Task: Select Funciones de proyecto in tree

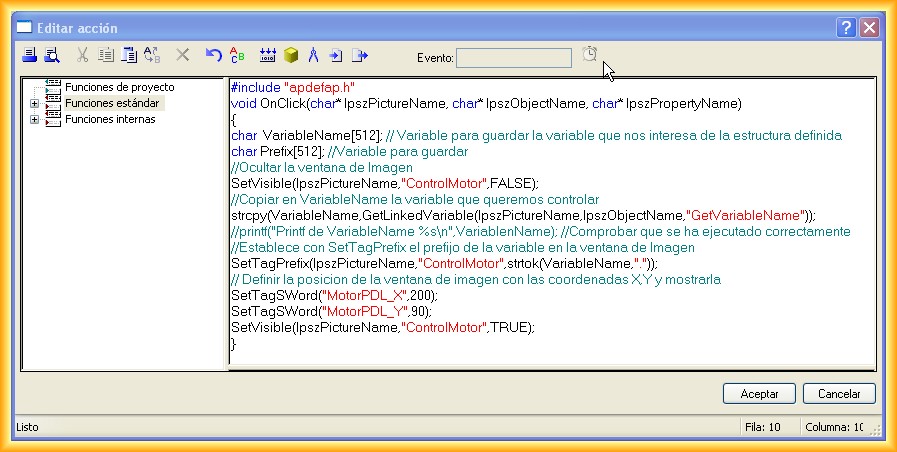Action: point(119,87)
